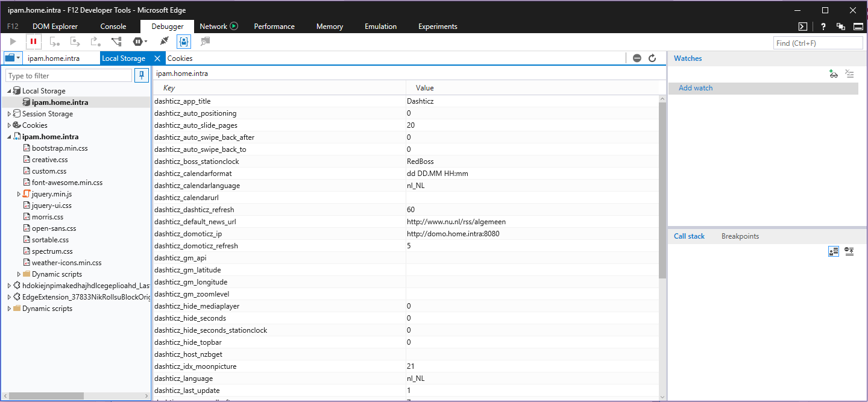This screenshot has width=868, height=402.
Task: Switch to the Console tab
Action: click(x=113, y=27)
